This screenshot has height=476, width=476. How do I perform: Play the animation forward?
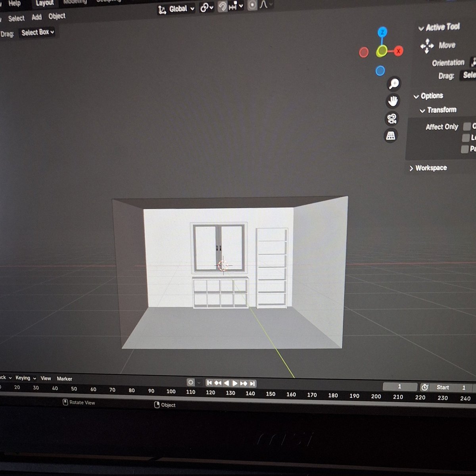tap(235, 383)
